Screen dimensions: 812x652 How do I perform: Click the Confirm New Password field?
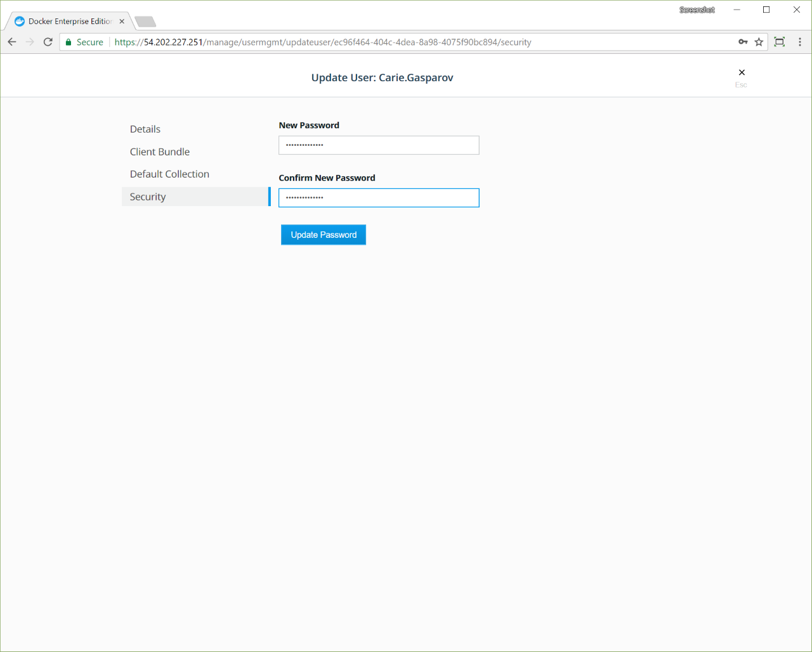point(379,198)
